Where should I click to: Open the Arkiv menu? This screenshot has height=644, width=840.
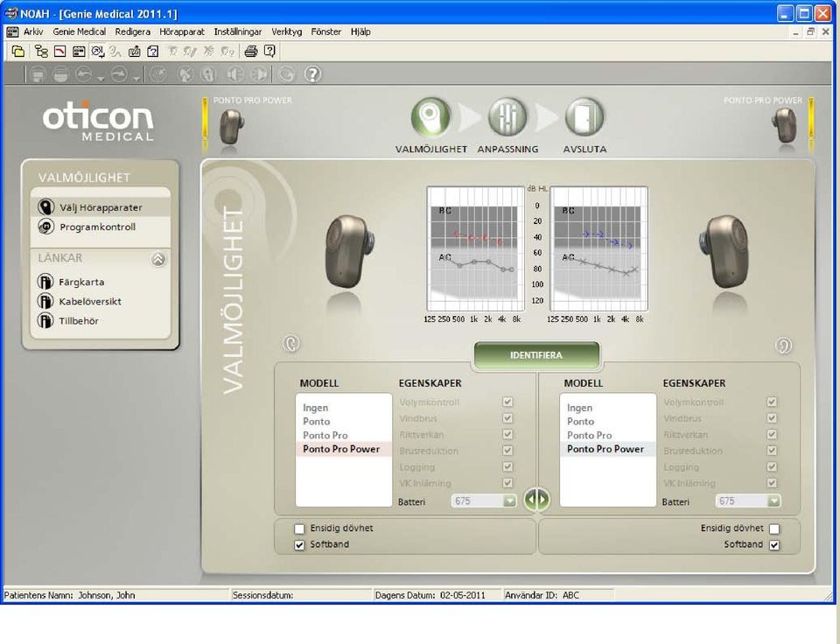click(33, 31)
